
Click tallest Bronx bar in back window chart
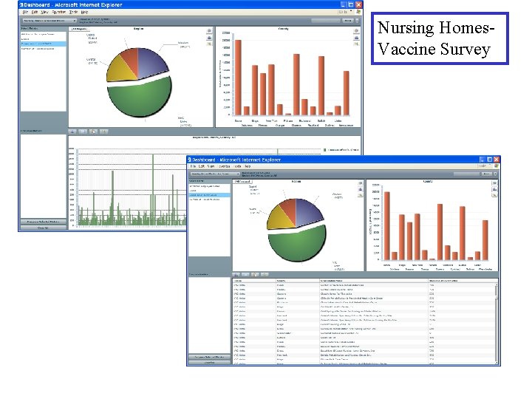click(238, 78)
